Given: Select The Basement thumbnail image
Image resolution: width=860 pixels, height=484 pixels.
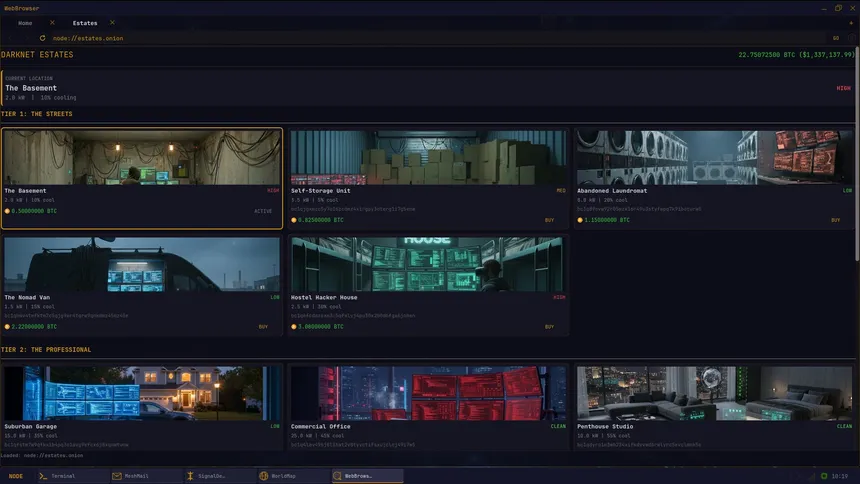Looking at the screenshot, I should tap(142, 157).
